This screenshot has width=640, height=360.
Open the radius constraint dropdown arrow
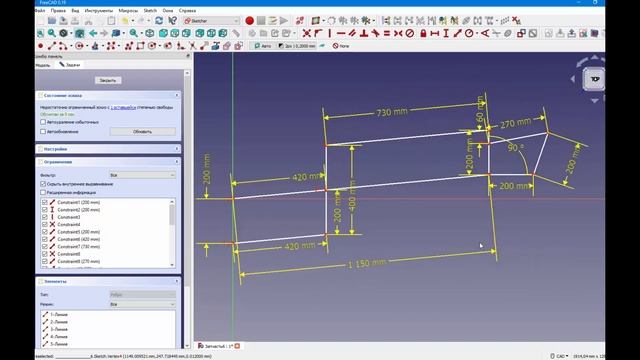click(x=477, y=33)
